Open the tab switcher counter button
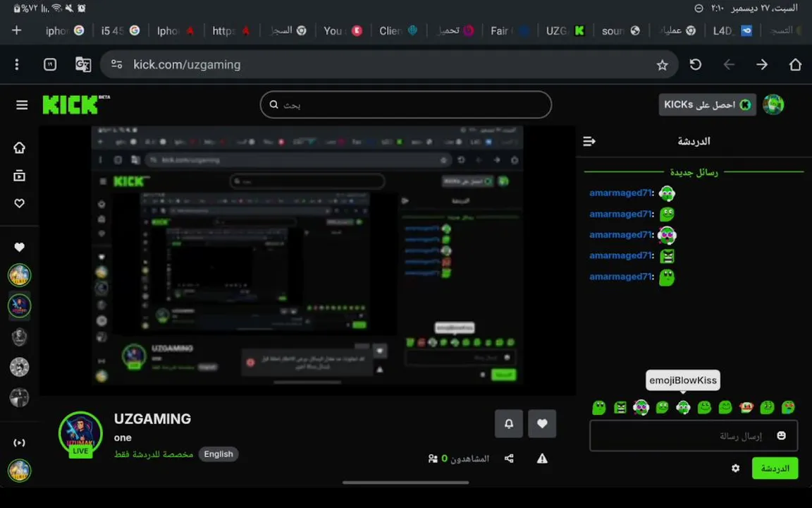Screen dimensions: 812x508 (x=50, y=64)
